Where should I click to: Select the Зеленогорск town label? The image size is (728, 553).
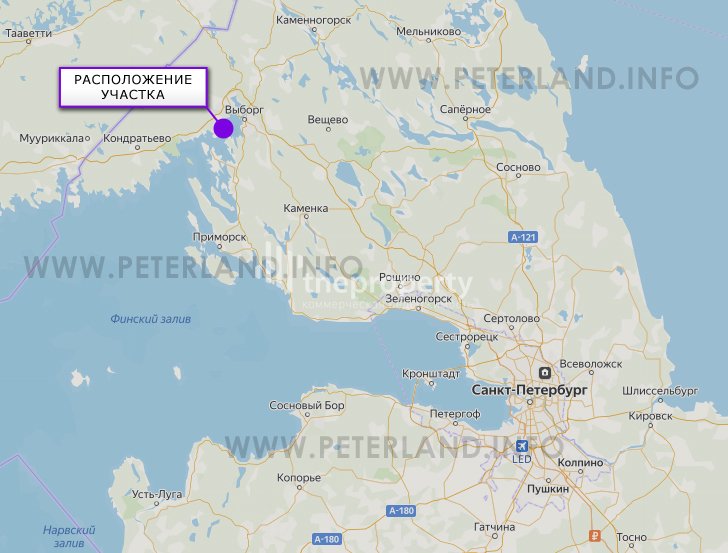pyautogui.click(x=418, y=299)
